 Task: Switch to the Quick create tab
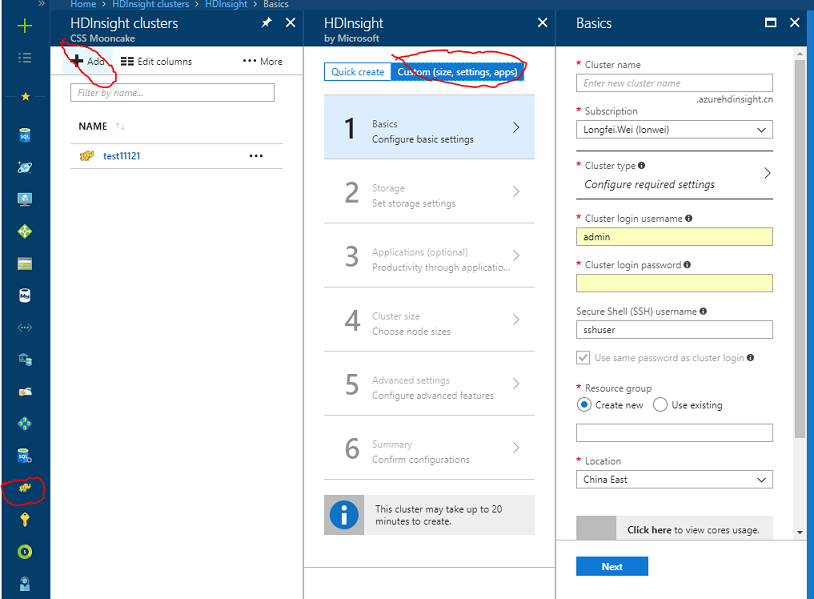(x=357, y=72)
